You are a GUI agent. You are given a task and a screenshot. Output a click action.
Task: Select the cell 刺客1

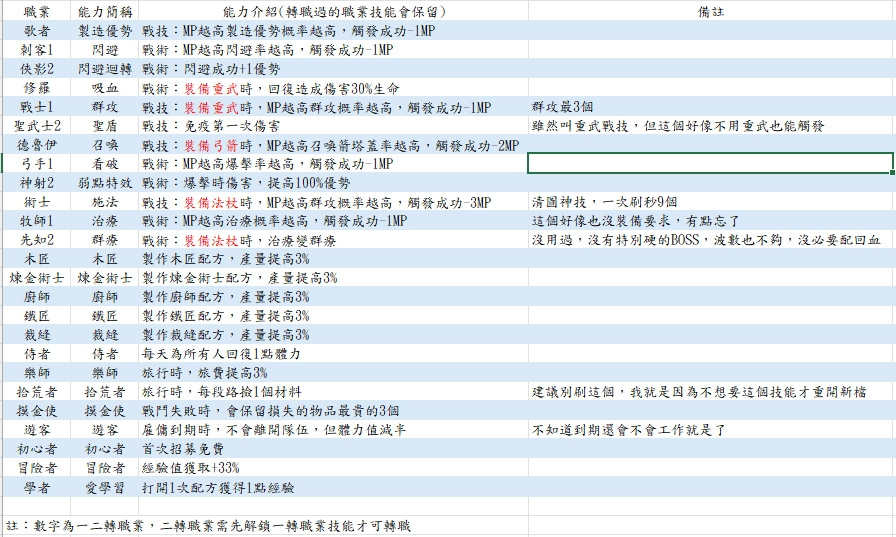[x=37, y=49]
